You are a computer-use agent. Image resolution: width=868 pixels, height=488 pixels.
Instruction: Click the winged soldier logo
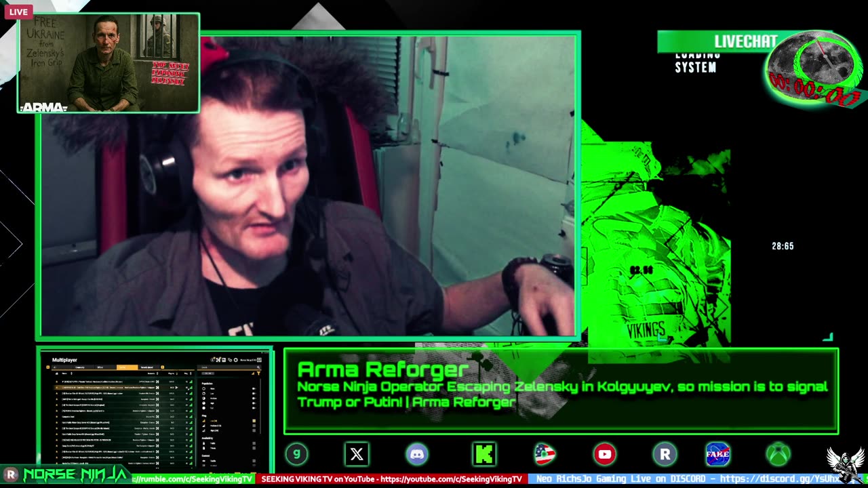tap(844, 465)
